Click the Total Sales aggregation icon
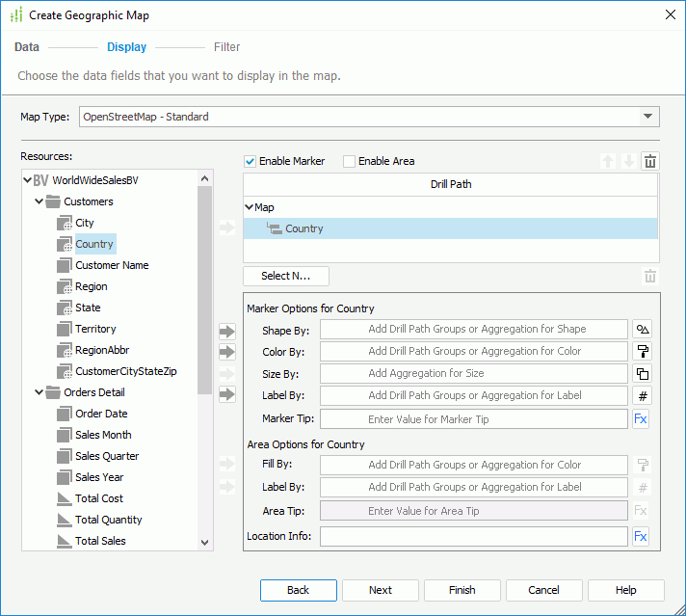This screenshot has height=616, width=686. pos(64,541)
